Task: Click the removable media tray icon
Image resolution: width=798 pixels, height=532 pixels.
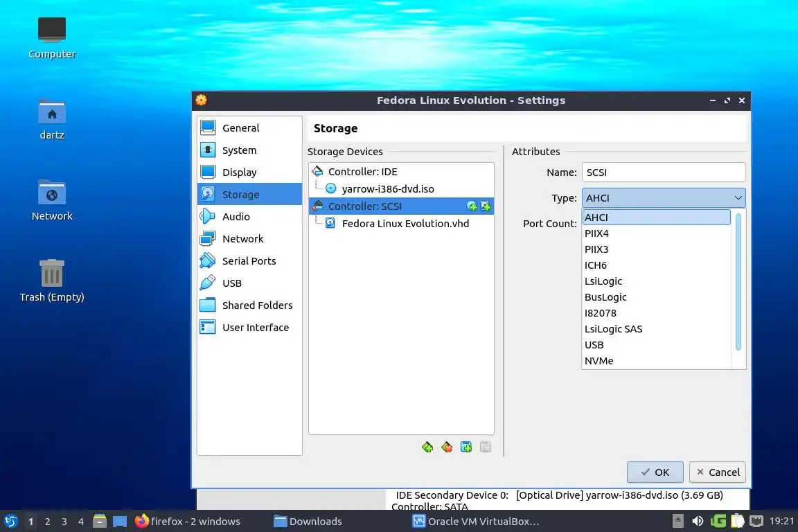Action: 678,522
